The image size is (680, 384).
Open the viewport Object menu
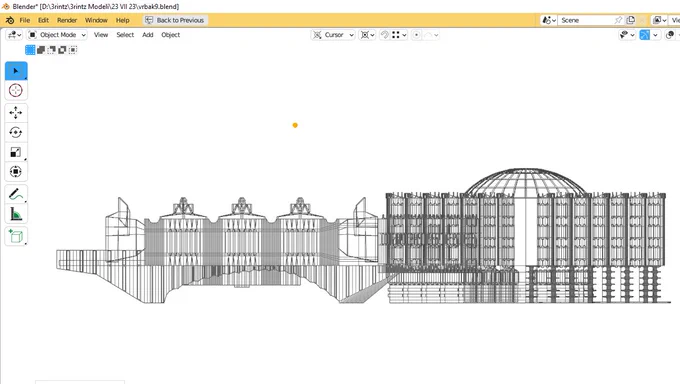click(170, 35)
